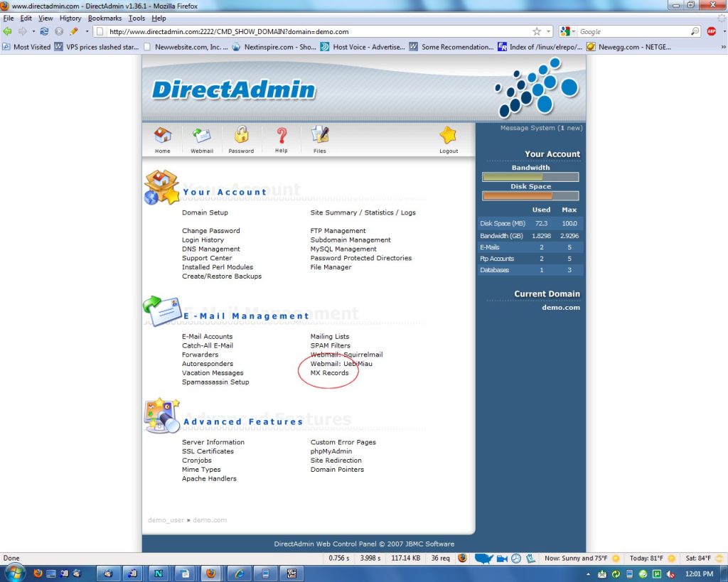This screenshot has height=582, width=728.
Task: Expand the bookmarks toolbar overflow chevron
Action: coord(723,47)
